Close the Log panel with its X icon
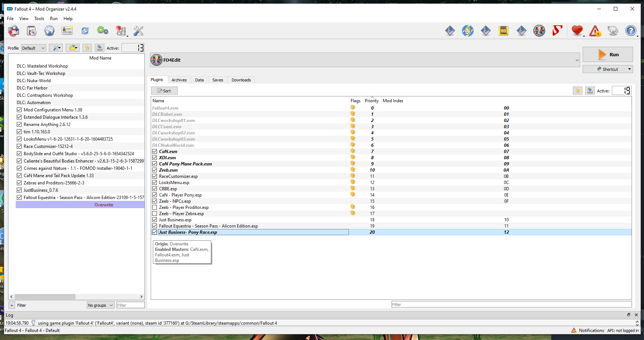The height and width of the screenshot is (340, 644). click(636, 315)
